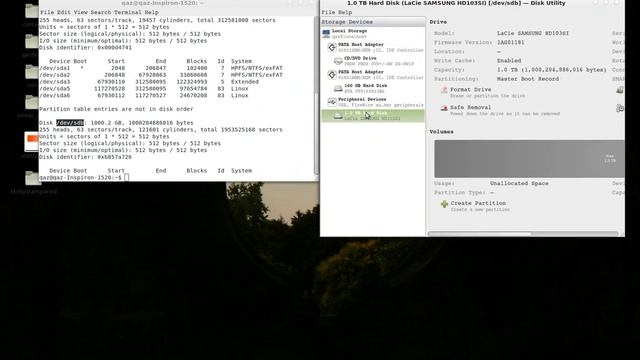
Task: Open the Edit menu in the terminal
Action: 64,13
